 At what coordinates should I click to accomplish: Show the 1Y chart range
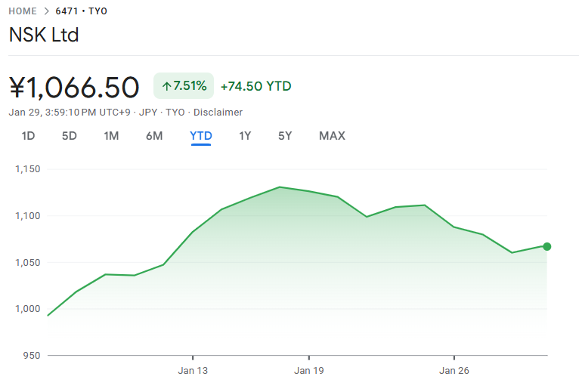point(245,136)
